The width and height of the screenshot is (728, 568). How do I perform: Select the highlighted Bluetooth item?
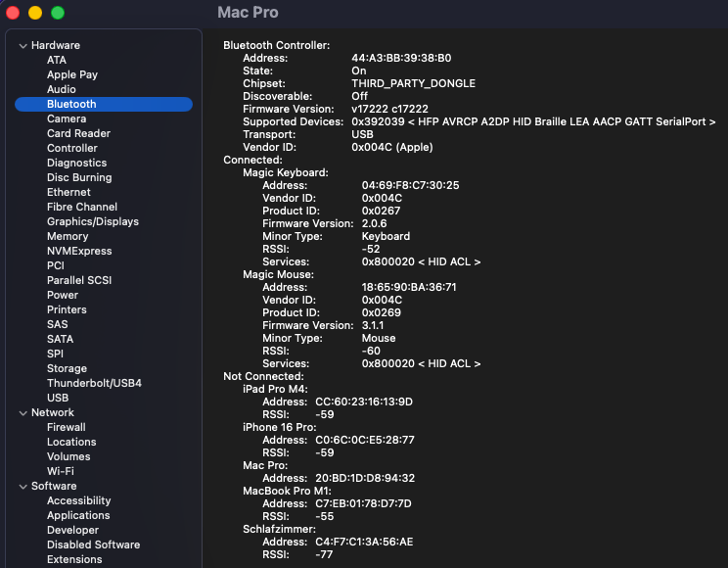[104, 104]
